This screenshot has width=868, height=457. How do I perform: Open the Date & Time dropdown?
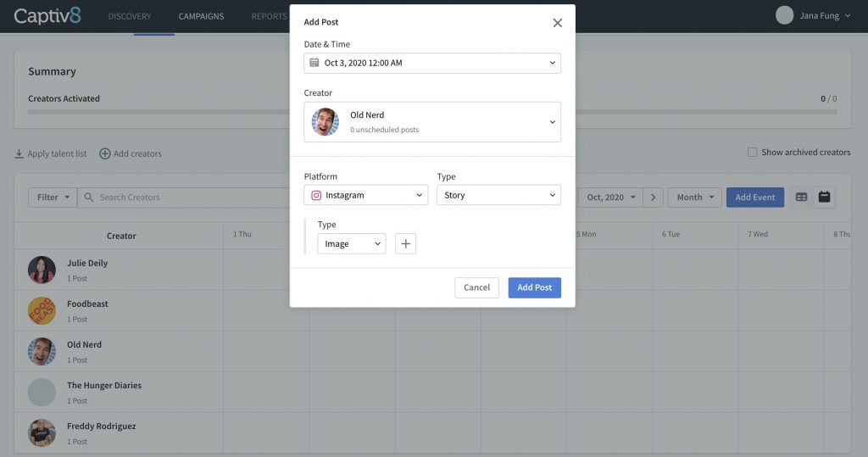point(432,63)
